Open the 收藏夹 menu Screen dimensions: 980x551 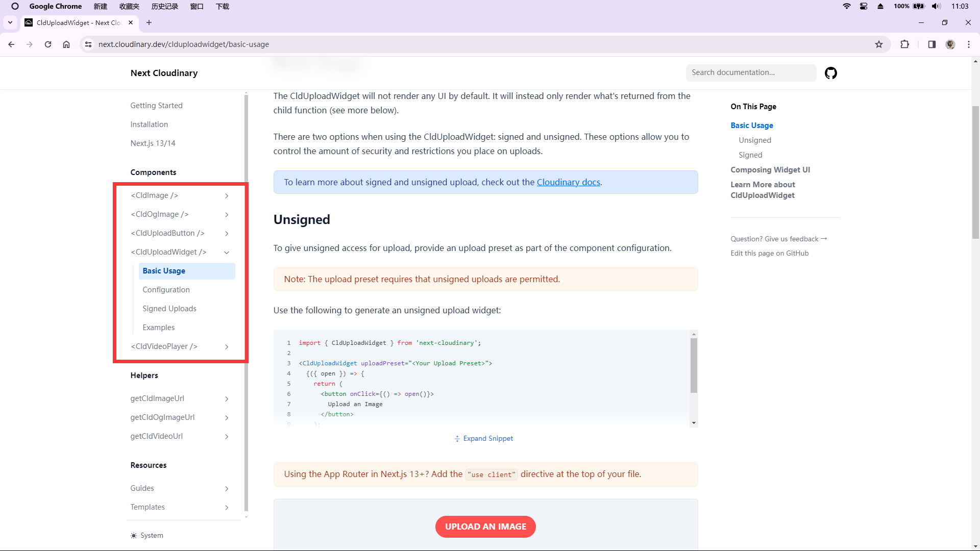129,6
